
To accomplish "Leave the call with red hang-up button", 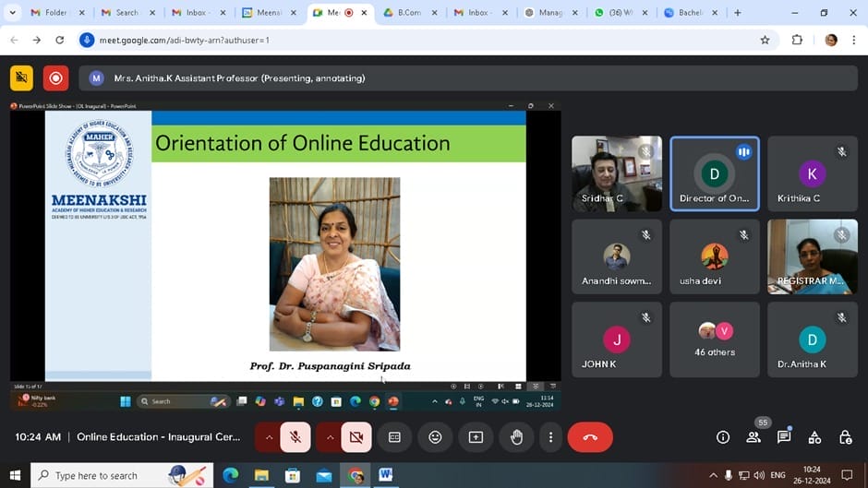I will [x=590, y=437].
